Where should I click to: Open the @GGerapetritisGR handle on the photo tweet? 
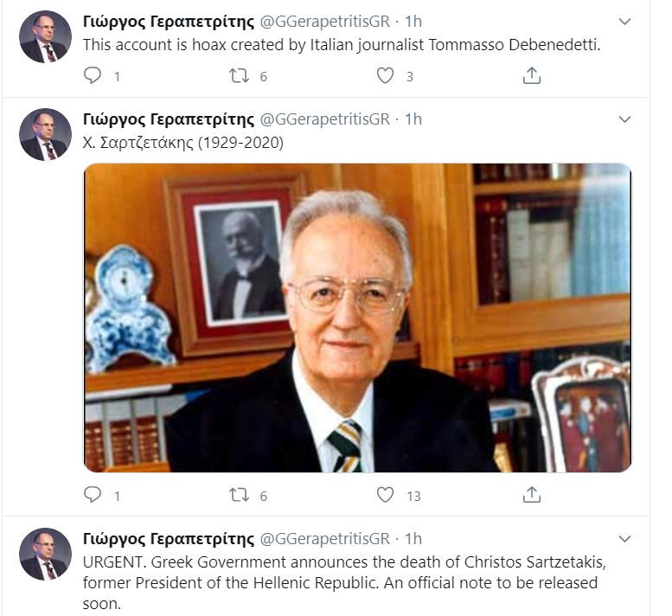[x=325, y=119]
